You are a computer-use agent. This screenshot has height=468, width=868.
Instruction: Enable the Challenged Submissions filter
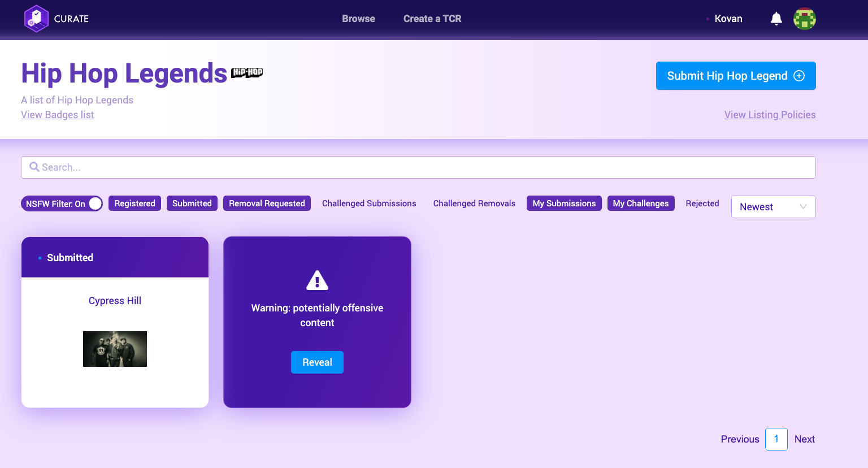(x=369, y=203)
